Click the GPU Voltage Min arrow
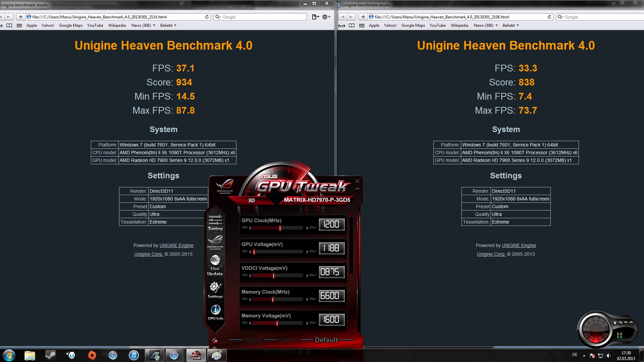This screenshot has height=362, width=644. tap(250, 252)
